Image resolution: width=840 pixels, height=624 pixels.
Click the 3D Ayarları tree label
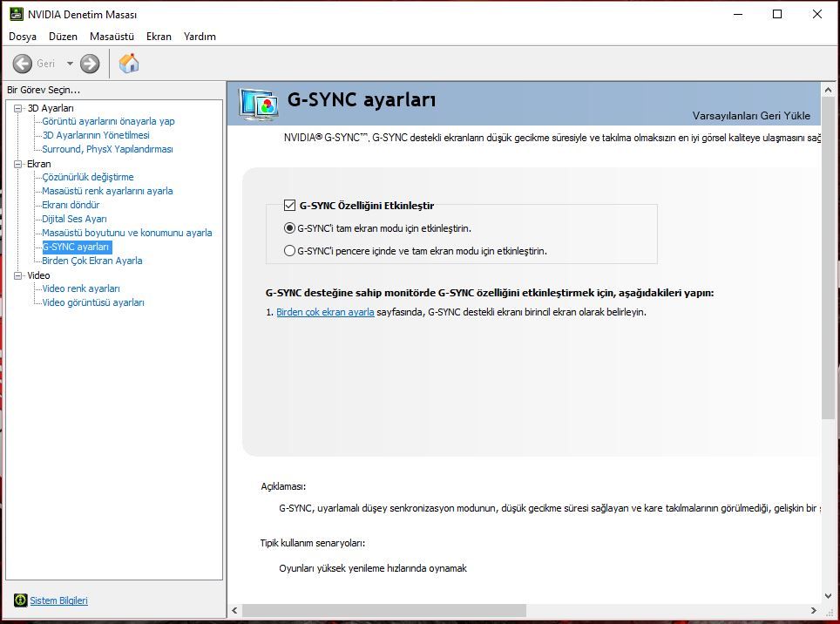coord(51,108)
